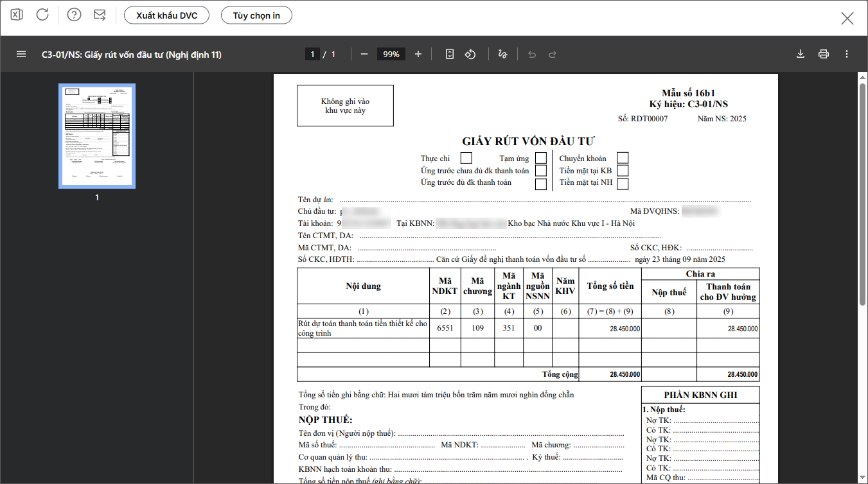This screenshot has width=868, height=484.
Task: Select the draw annotation tool
Action: [x=503, y=55]
